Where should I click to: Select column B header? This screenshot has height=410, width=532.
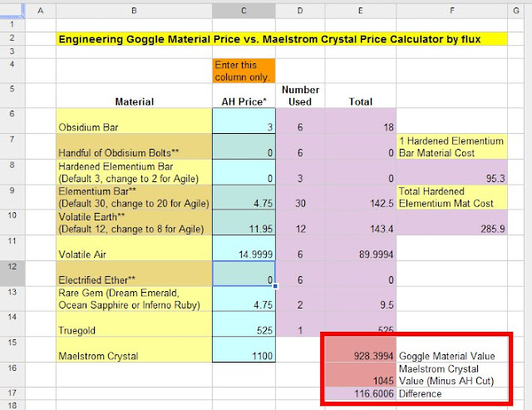click(134, 11)
